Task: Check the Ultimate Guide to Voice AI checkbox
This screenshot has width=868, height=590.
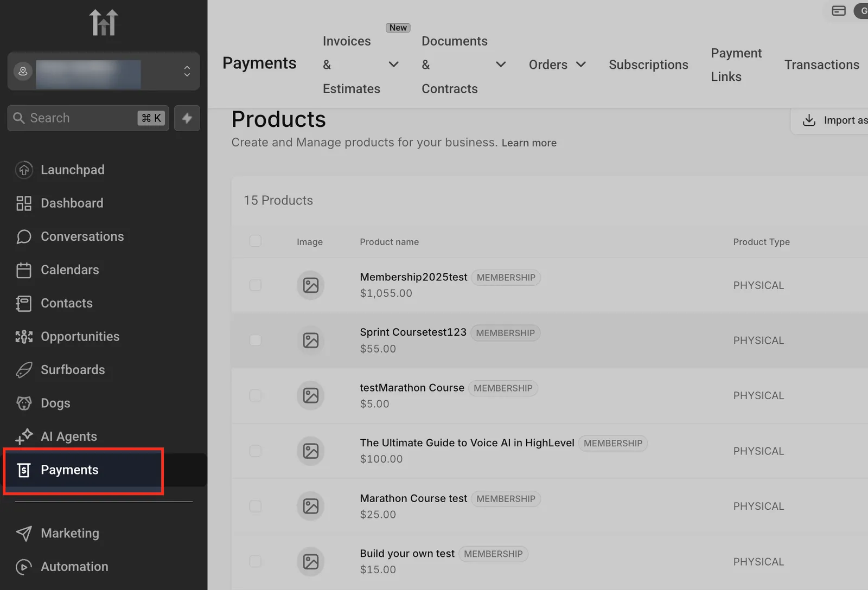Action: [x=255, y=451]
